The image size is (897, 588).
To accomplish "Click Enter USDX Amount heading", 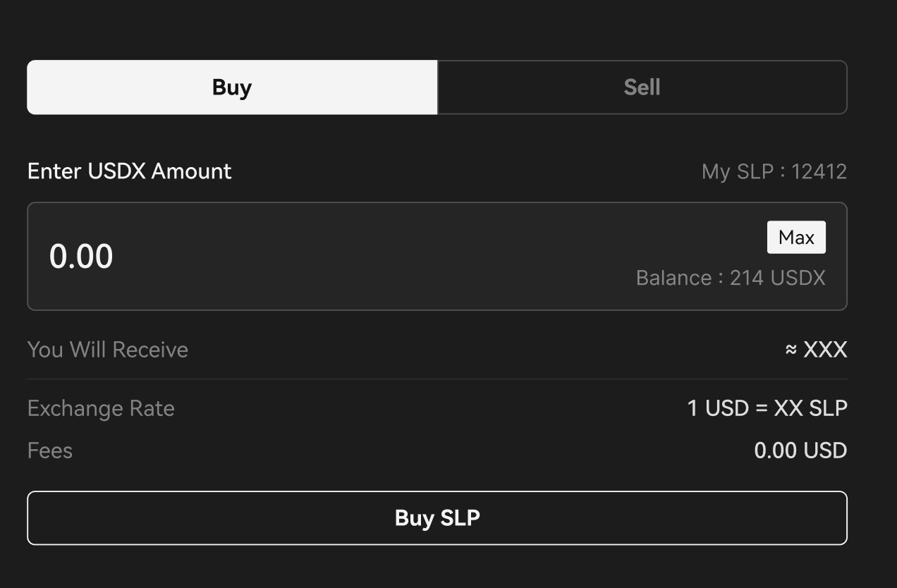I will [129, 171].
